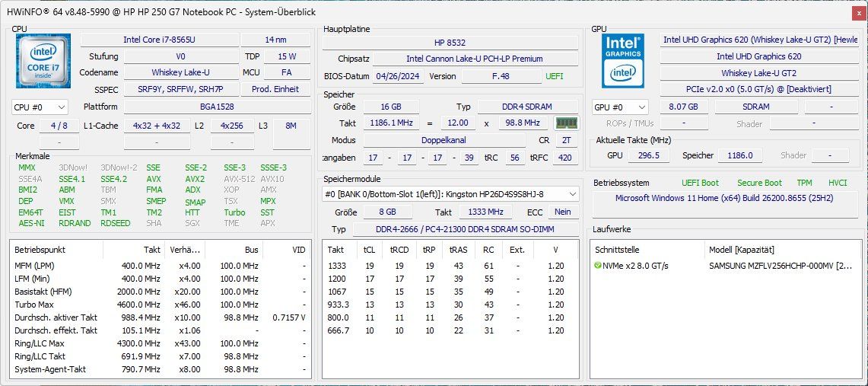Click the ECC Nein value
The image size is (868, 386).
563,212
